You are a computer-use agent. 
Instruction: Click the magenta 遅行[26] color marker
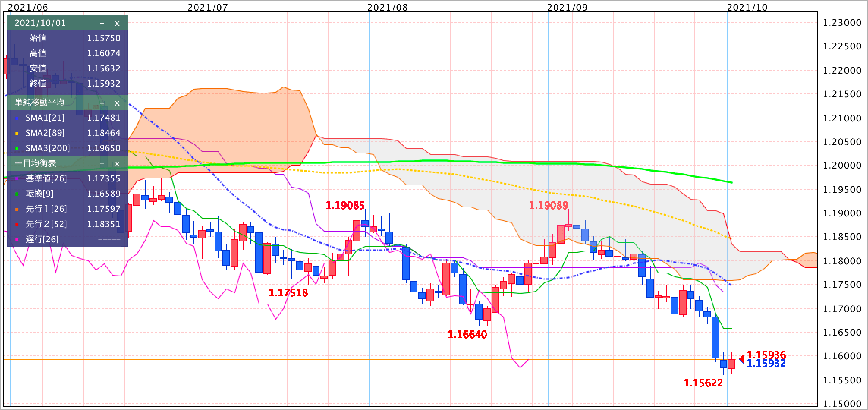point(17,240)
